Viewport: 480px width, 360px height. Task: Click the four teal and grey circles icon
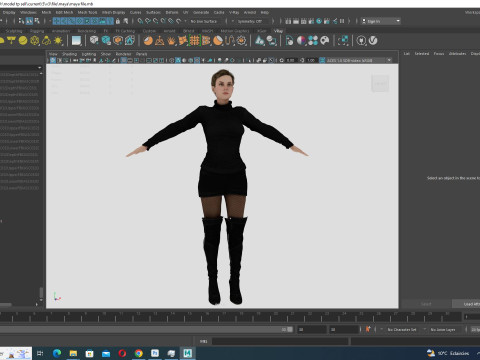tap(313, 41)
